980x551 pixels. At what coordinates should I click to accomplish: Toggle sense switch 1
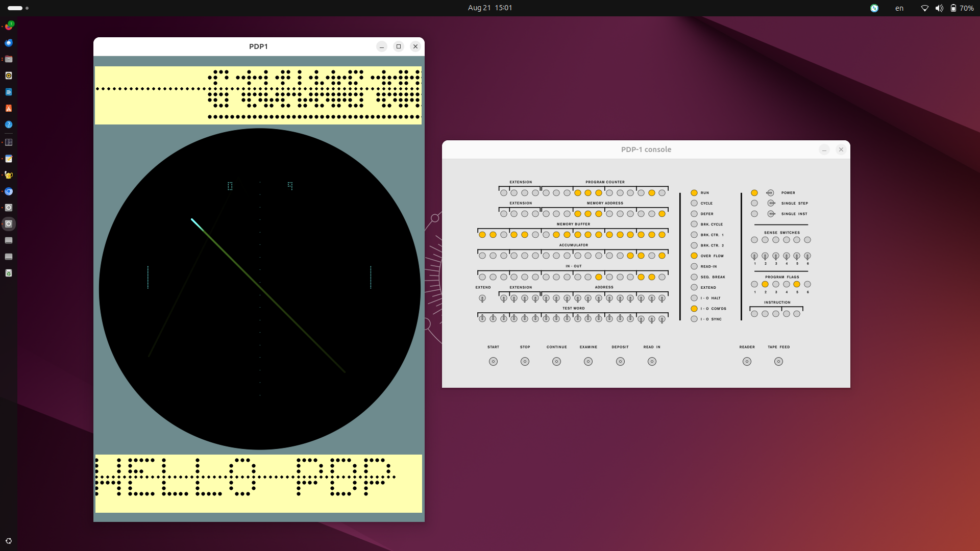click(x=754, y=256)
